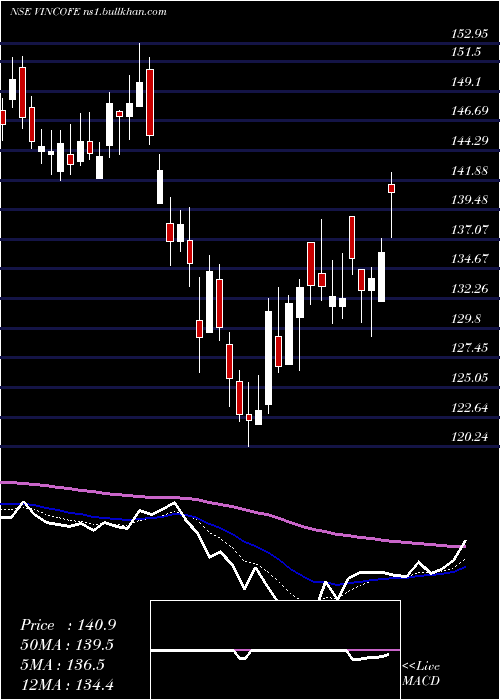The height and width of the screenshot is (700, 500).
Task: Click the 151.5 price level label
Action: click(x=467, y=52)
